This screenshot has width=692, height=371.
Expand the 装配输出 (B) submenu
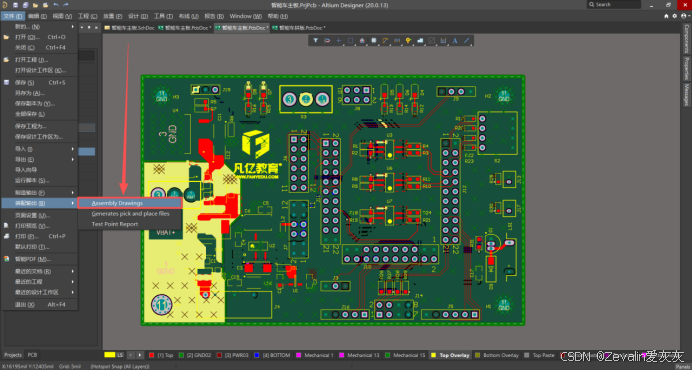click(40, 203)
